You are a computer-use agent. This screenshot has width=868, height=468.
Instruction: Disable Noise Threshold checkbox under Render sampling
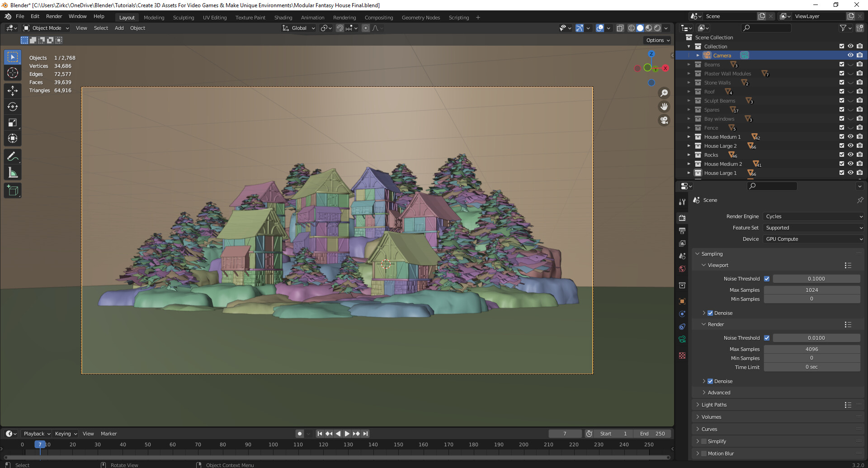[767, 337]
